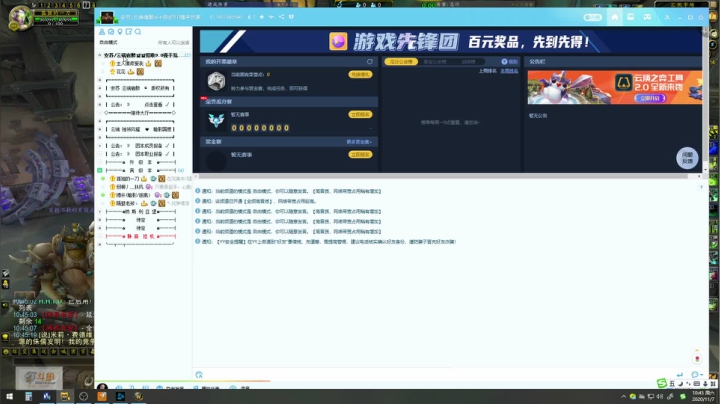Show hidden system tray icons

coord(623,397)
